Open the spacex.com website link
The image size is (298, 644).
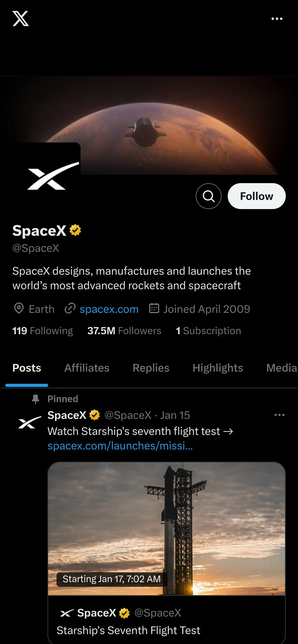click(109, 309)
